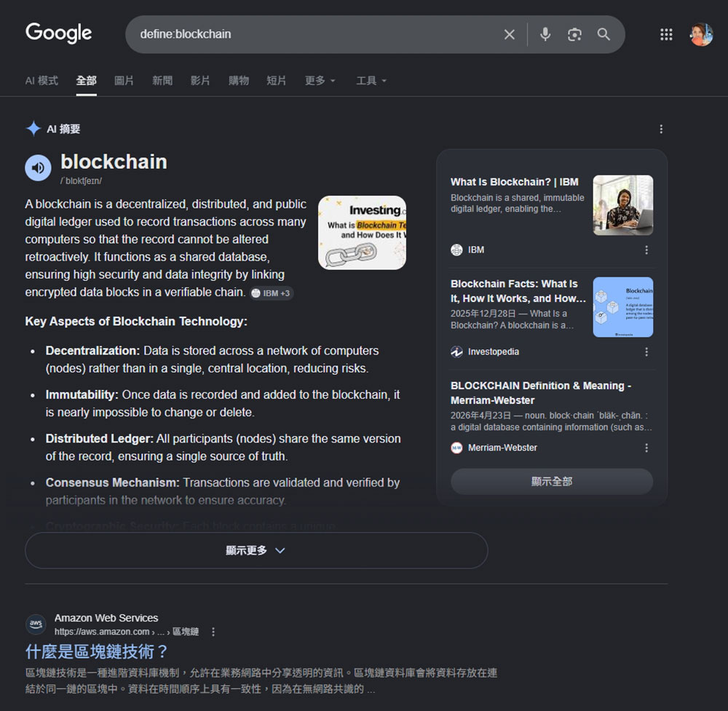Open 什麼是區塊鏈技術？ result link

tap(96, 651)
